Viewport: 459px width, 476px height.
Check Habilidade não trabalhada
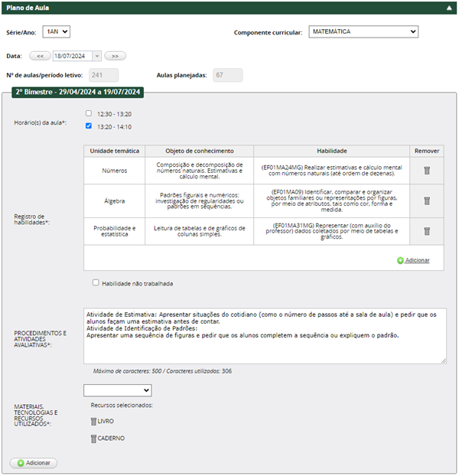point(96,282)
